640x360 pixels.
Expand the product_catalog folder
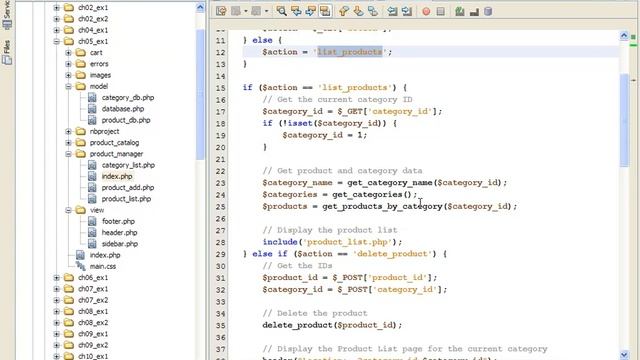(69, 142)
